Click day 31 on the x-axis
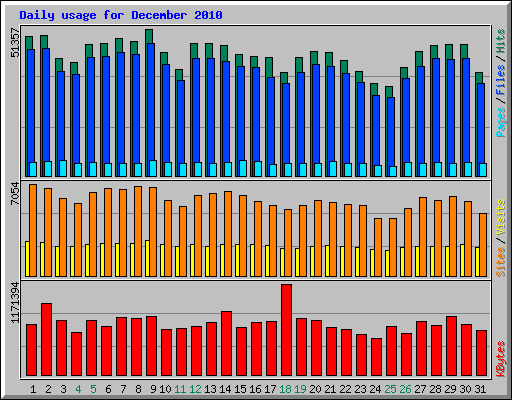The image size is (512, 400). click(480, 389)
